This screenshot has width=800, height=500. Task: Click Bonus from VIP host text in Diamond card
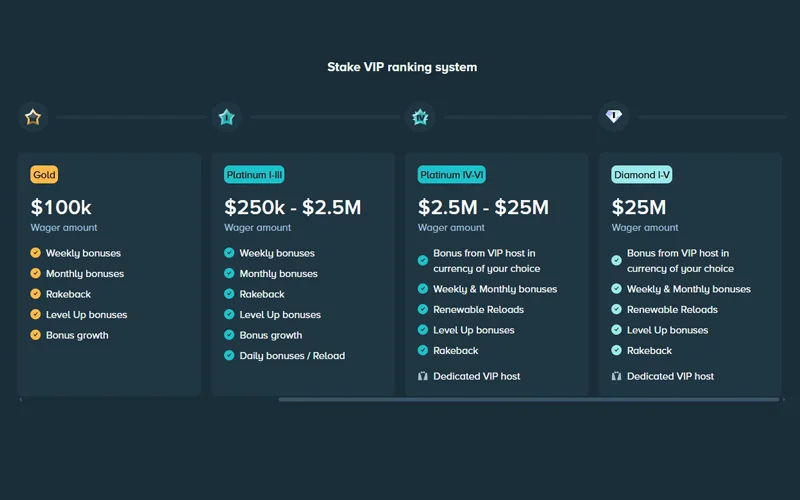pyautogui.click(x=680, y=261)
